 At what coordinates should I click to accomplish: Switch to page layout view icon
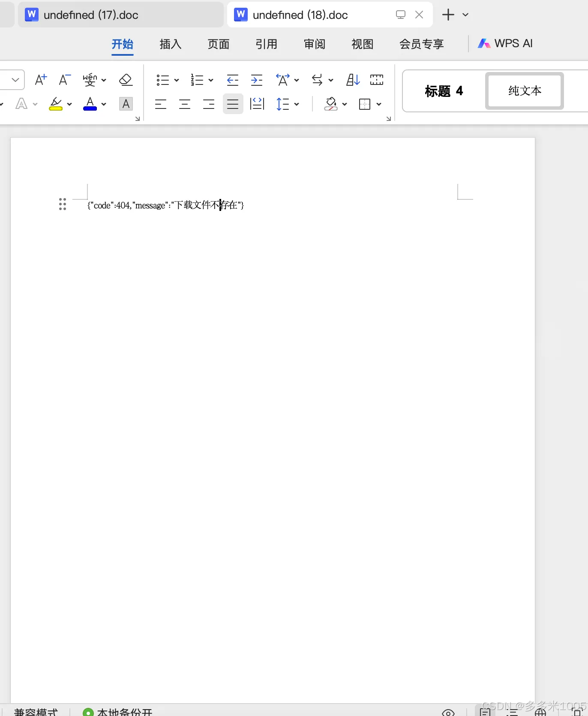485,712
